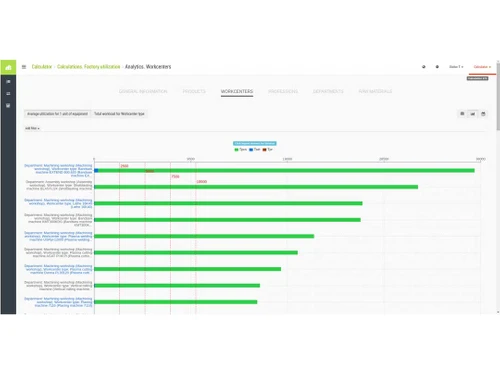Image resolution: width=500 pixels, height=375 pixels.
Task: Open the calculator icon in dark sidebar
Action: tap(8, 106)
